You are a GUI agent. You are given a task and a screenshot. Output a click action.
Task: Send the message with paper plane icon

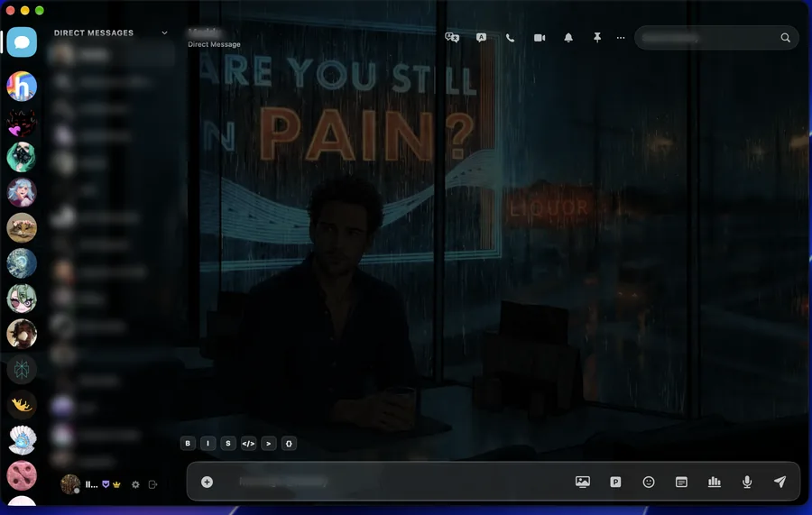point(780,482)
